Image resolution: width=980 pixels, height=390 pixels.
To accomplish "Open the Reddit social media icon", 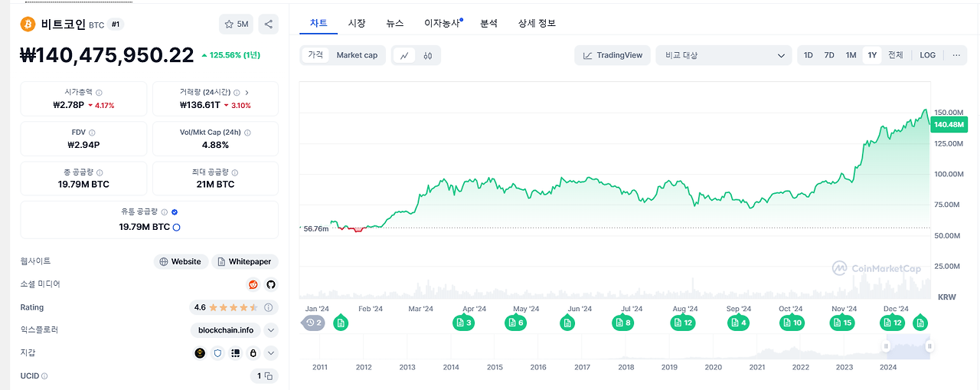I will 253,284.
